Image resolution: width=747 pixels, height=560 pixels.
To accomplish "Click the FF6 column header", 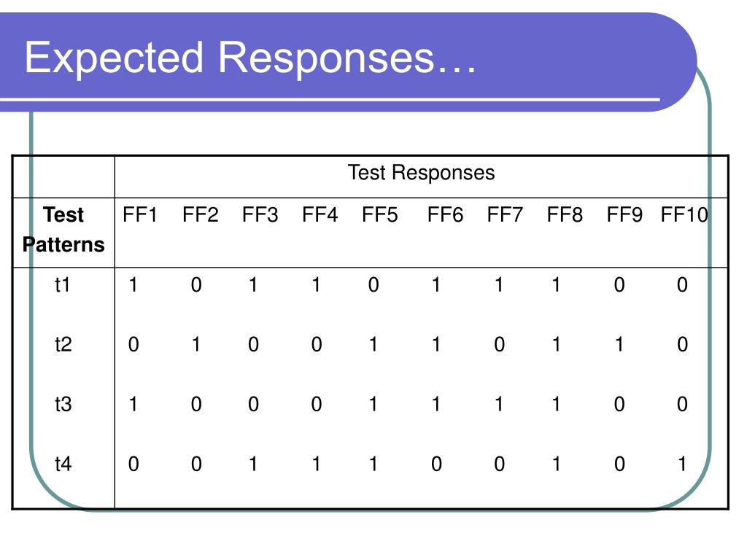I will [445, 215].
